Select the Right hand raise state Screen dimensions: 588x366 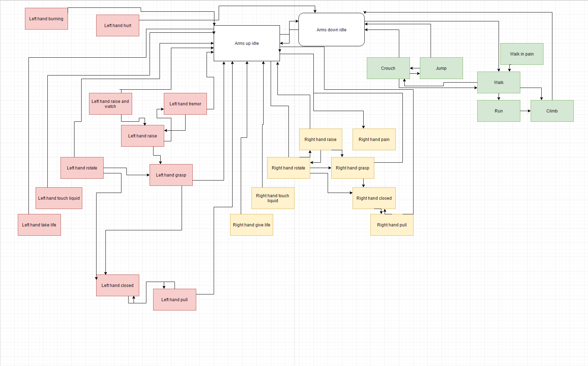pyautogui.click(x=321, y=139)
